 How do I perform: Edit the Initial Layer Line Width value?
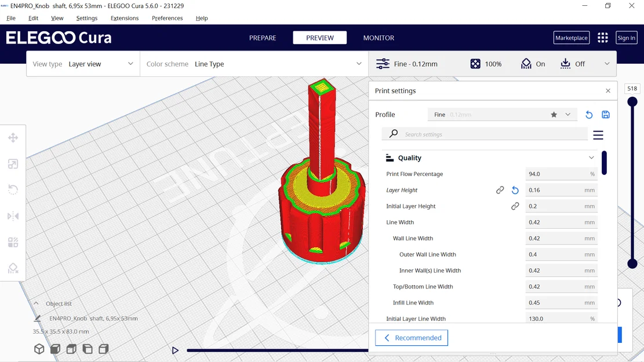tap(561, 319)
